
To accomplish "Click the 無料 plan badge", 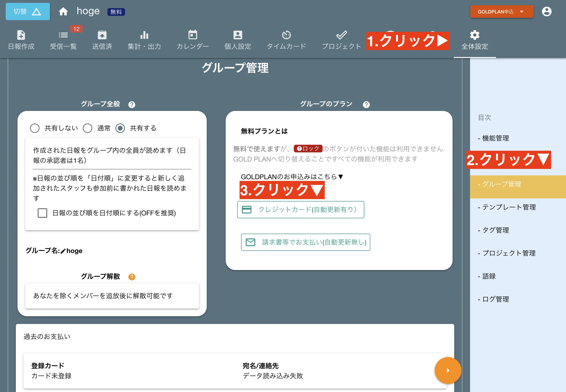I will pyautogui.click(x=116, y=12).
